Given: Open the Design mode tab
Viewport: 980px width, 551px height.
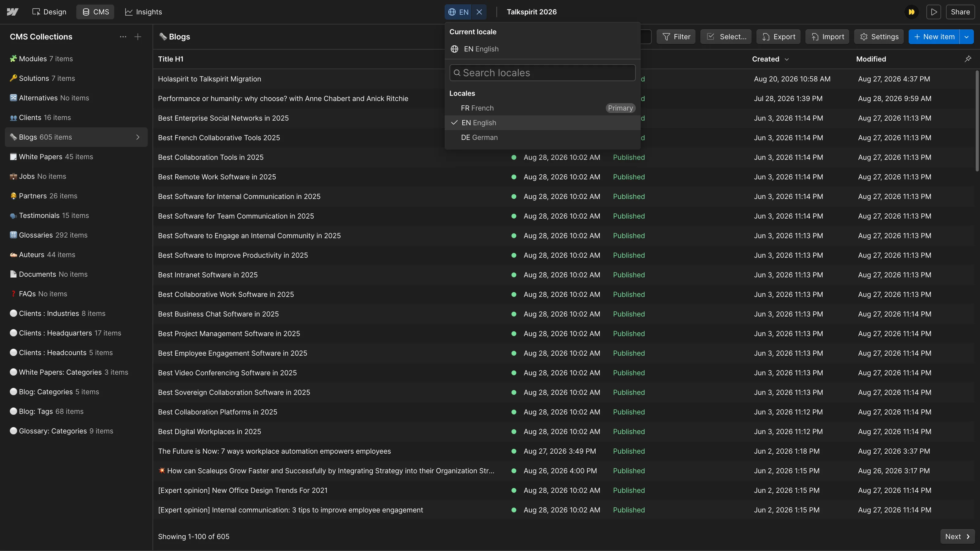Looking at the screenshot, I should click(x=49, y=12).
